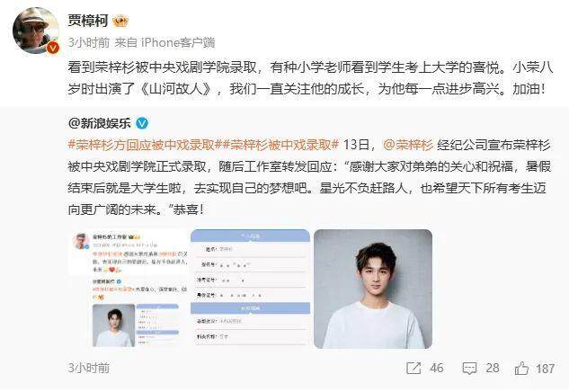Open 贾樟柯's profile avatar
This screenshot has width=569, height=392.
(36, 31)
